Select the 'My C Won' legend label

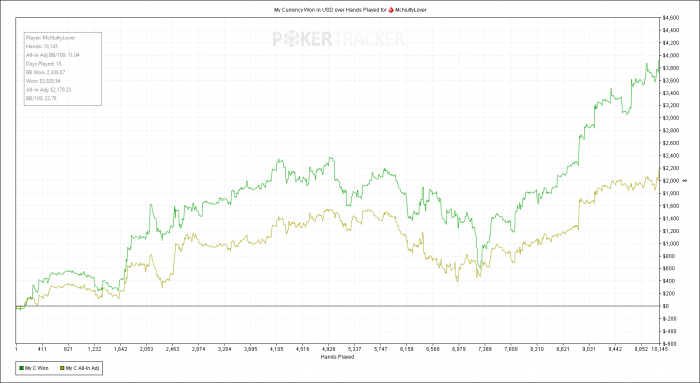pyautogui.click(x=37, y=368)
